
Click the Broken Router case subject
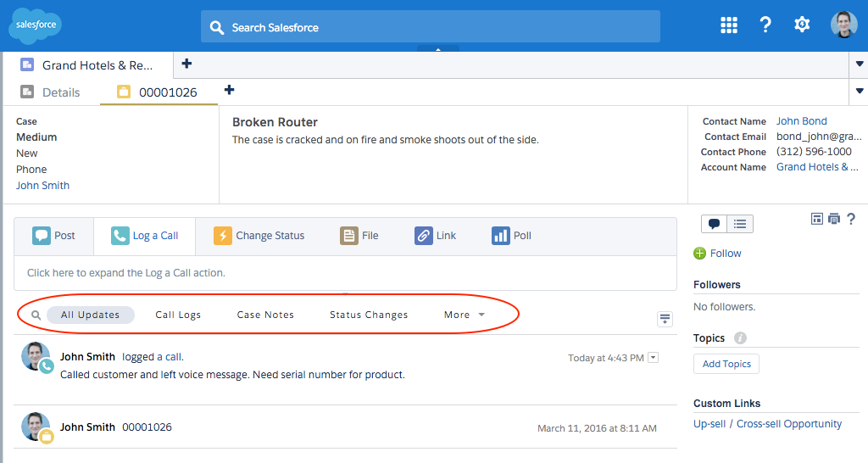(x=275, y=122)
